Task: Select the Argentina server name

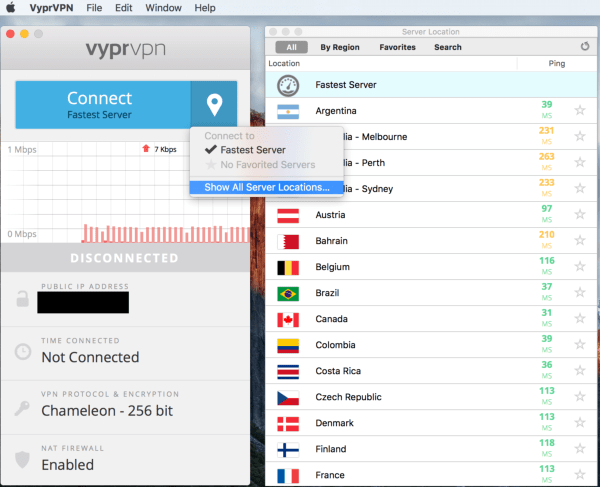Action: coord(336,111)
